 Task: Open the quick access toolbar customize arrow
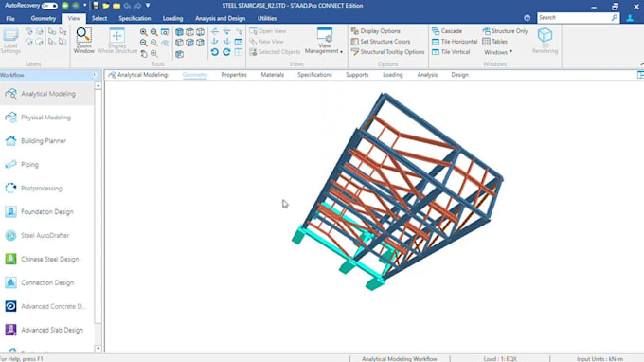[x=148, y=6]
